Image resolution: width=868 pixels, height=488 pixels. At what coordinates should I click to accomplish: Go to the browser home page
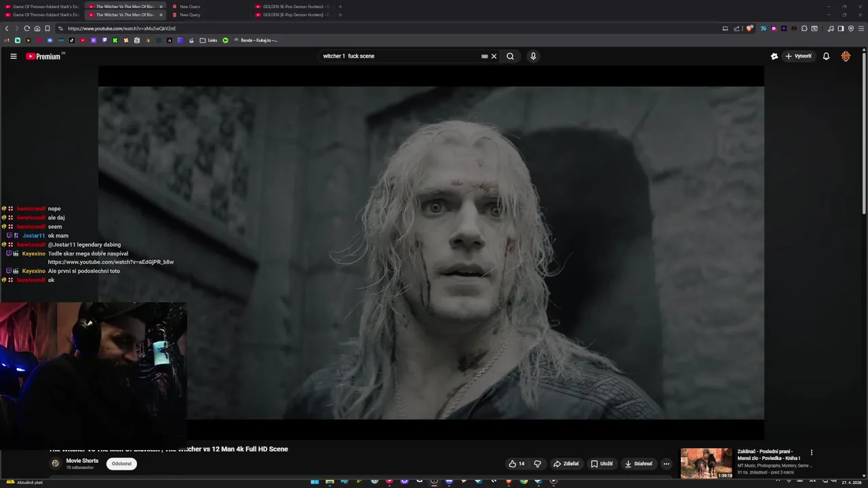point(37,28)
